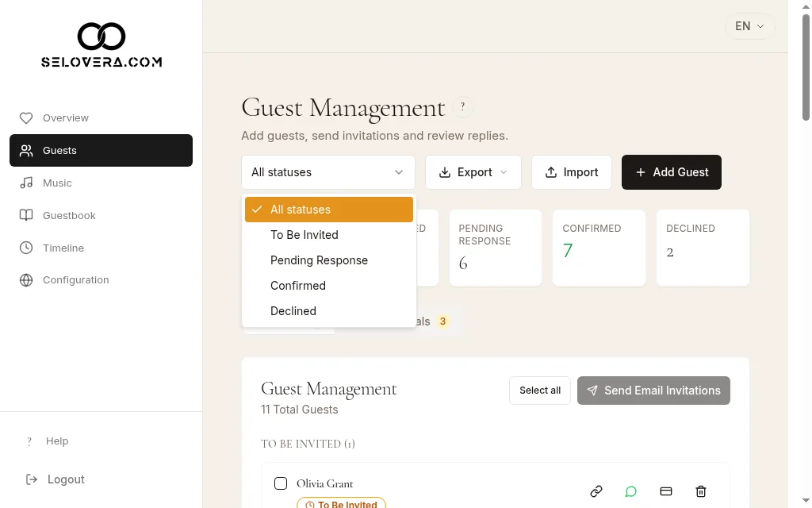
Task: Open Overview in the sidebar
Action: pos(101,118)
